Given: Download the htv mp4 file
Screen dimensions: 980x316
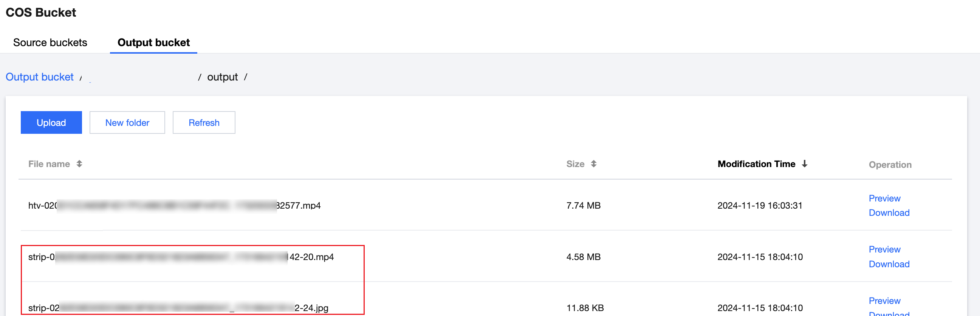Looking at the screenshot, I should tap(889, 212).
